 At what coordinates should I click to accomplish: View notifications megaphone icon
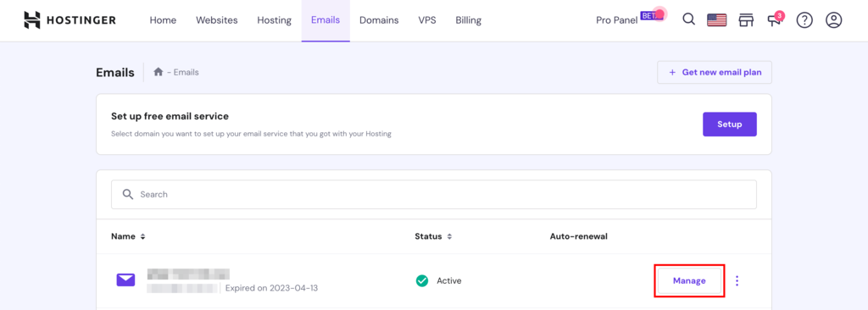pos(775,19)
